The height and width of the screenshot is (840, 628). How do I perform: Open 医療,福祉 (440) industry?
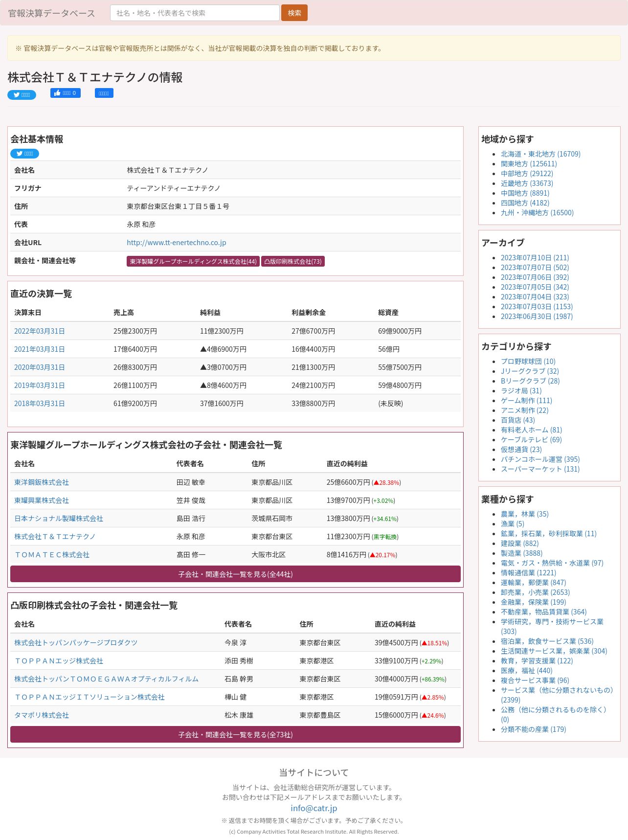tap(526, 671)
